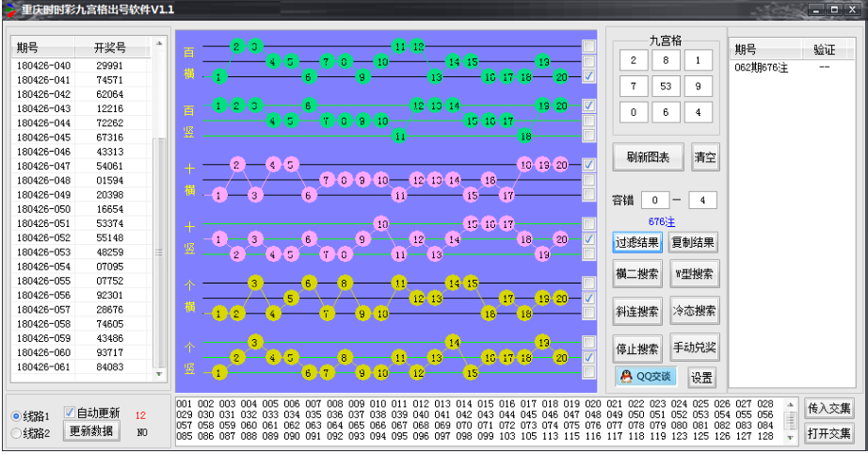Start the W型搜索 search
Image resolution: width=868 pixels, height=454 pixels.
tap(694, 273)
